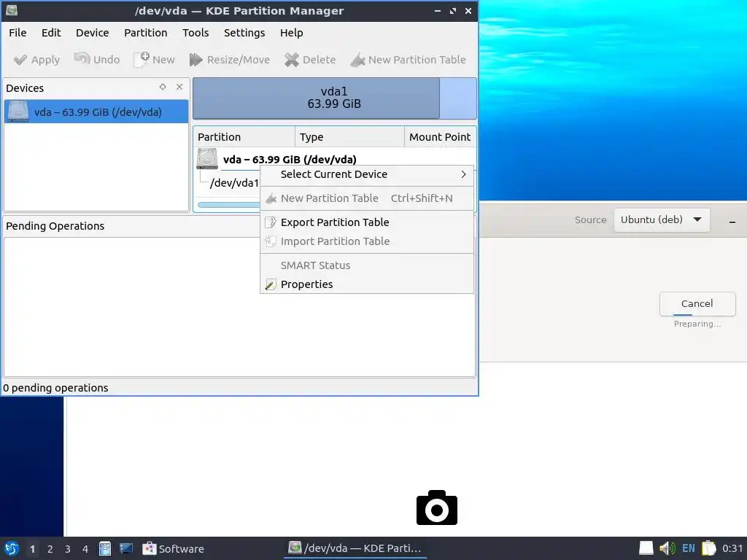Click the Type column header
The image size is (747, 560).
pos(349,137)
